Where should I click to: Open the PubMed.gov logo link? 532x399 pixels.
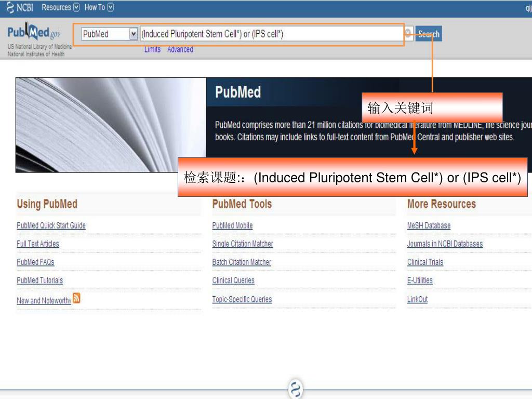click(x=34, y=32)
